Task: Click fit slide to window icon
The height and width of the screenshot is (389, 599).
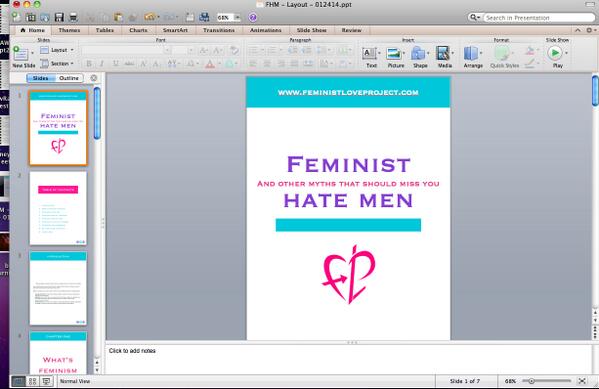Action: click(x=582, y=381)
